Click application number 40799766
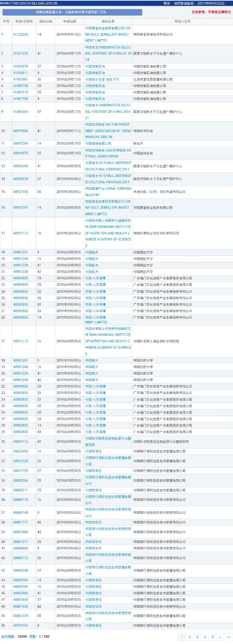233x644 pixels. 21,626
